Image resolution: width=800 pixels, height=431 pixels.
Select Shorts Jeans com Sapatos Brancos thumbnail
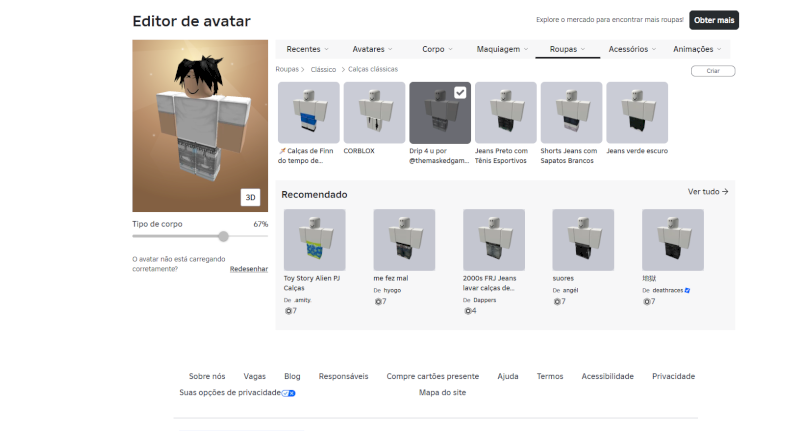[571, 113]
